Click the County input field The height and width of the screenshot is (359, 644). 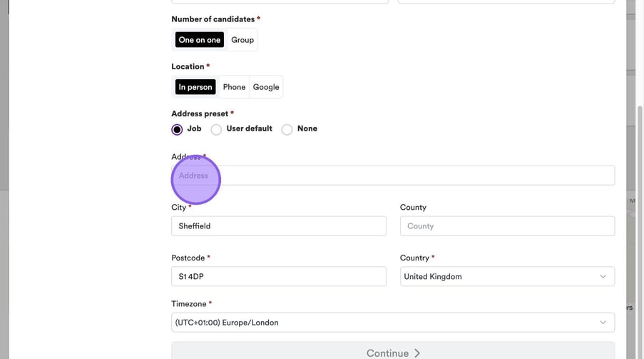pos(506,226)
